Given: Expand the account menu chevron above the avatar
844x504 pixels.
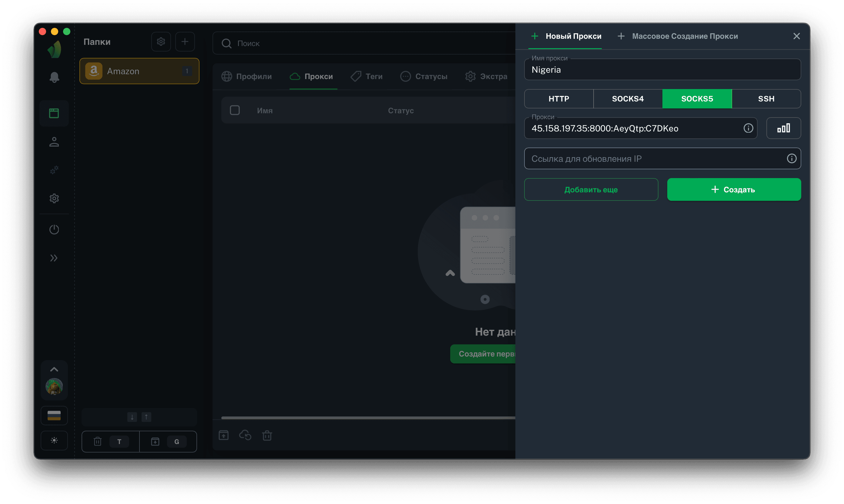Looking at the screenshot, I should 54,369.
